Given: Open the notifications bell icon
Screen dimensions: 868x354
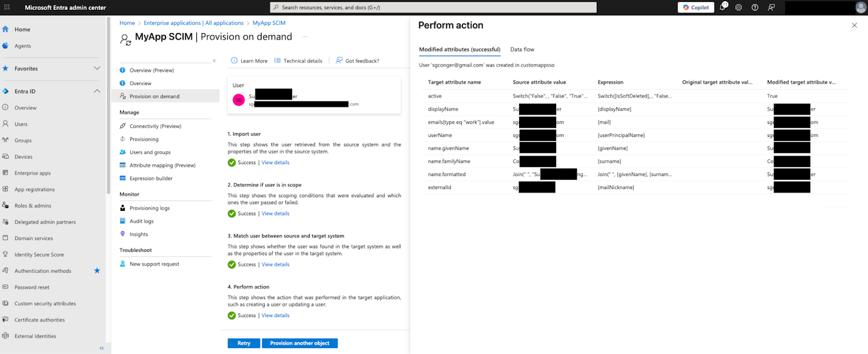Looking at the screenshot, I should coord(723,8).
